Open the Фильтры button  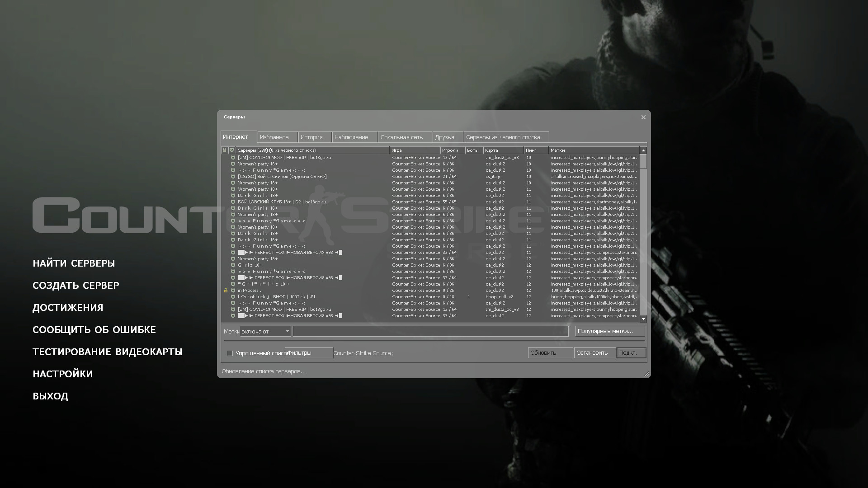[309, 353]
